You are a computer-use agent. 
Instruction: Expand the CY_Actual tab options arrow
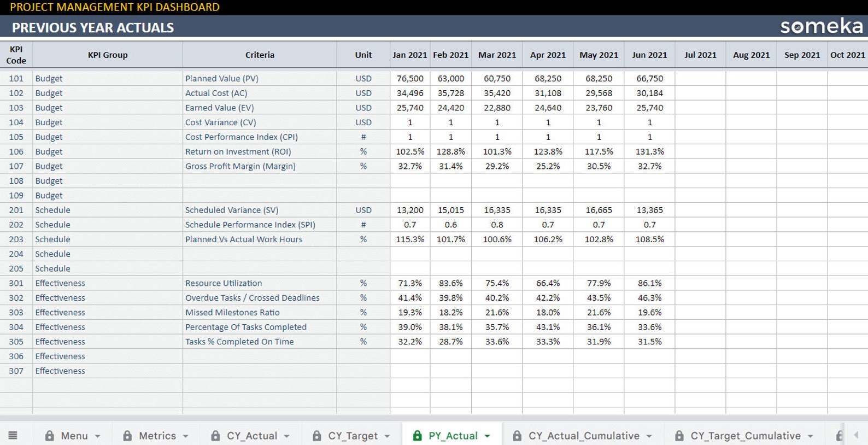(x=287, y=436)
